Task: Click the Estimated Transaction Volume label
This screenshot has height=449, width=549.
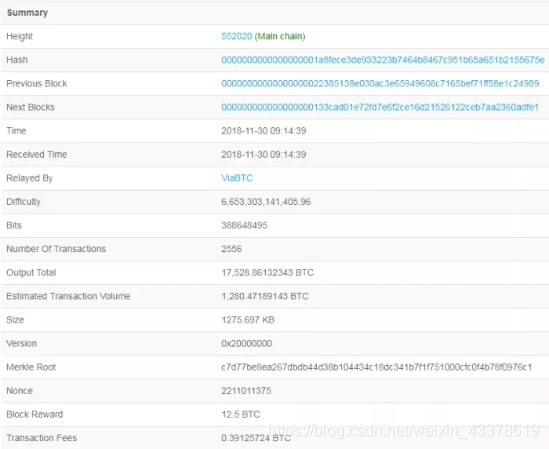Action: pos(68,296)
